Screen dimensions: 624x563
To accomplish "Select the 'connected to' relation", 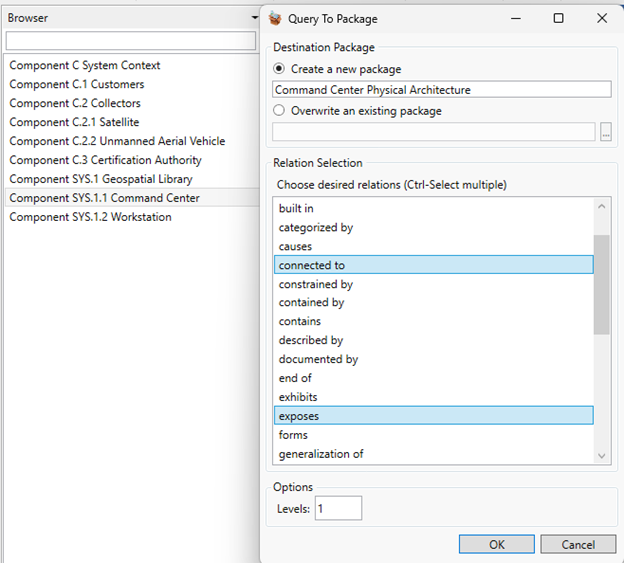I will [x=433, y=265].
